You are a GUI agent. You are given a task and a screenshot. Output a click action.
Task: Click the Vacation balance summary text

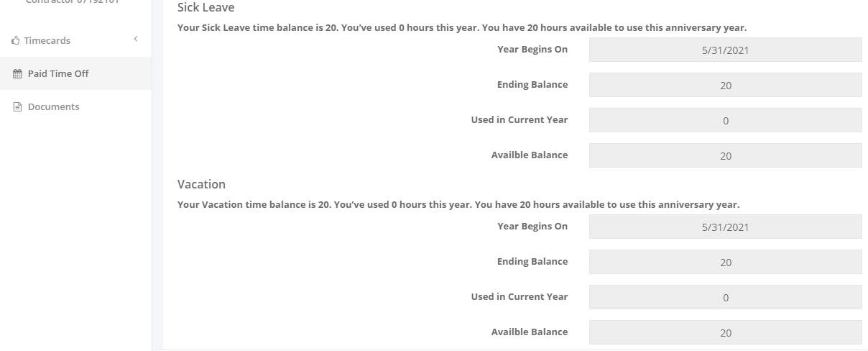click(x=458, y=205)
